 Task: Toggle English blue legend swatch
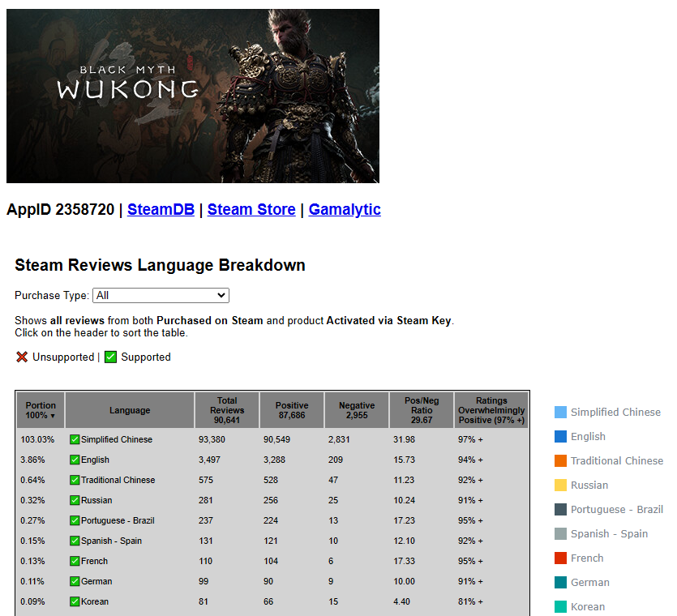pyautogui.click(x=560, y=436)
